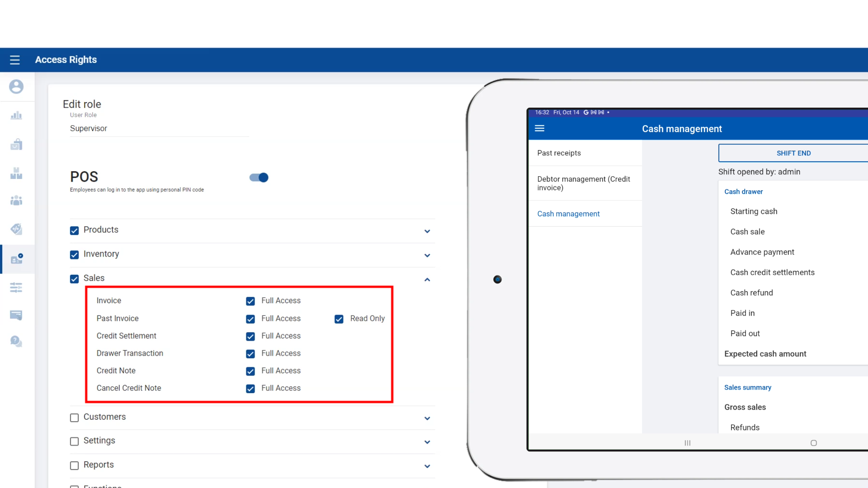Select Past receipts in tablet menu
The image size is (868, 488).
click(x=559, y=153)
